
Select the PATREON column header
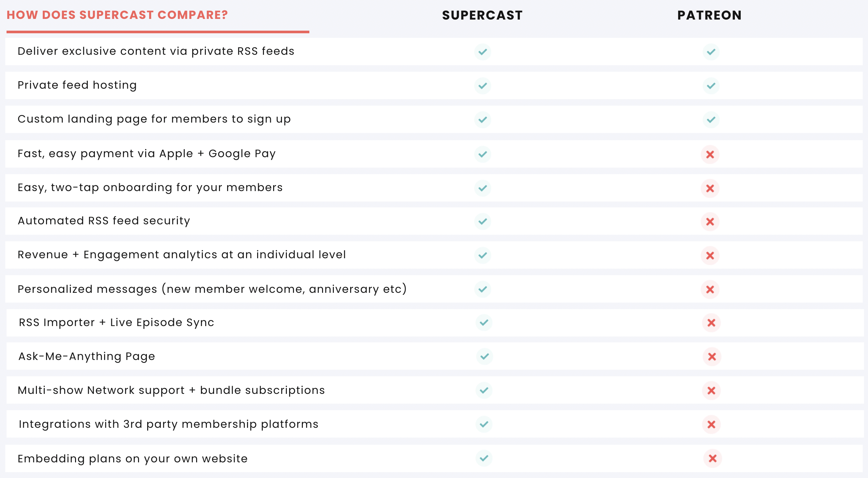(709, 15)
